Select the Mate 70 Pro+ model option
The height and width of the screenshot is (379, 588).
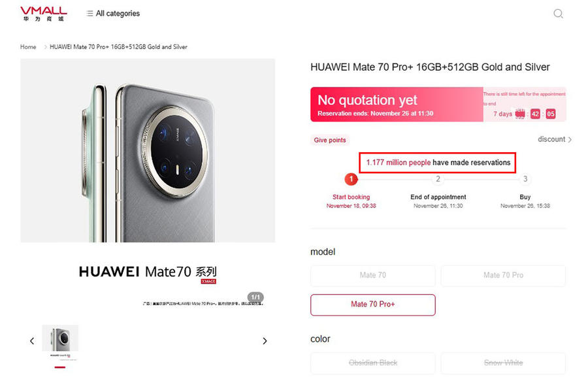point(372,304)
